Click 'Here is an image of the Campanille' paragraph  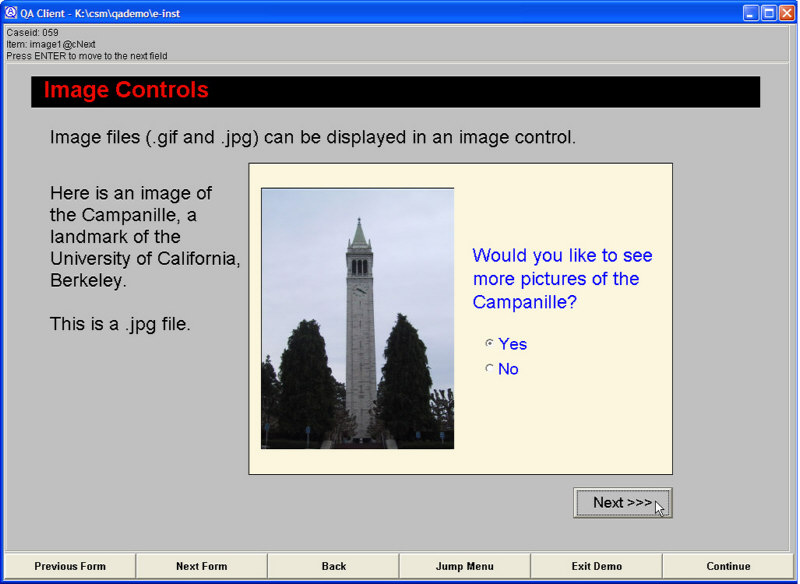pos(145,237)
